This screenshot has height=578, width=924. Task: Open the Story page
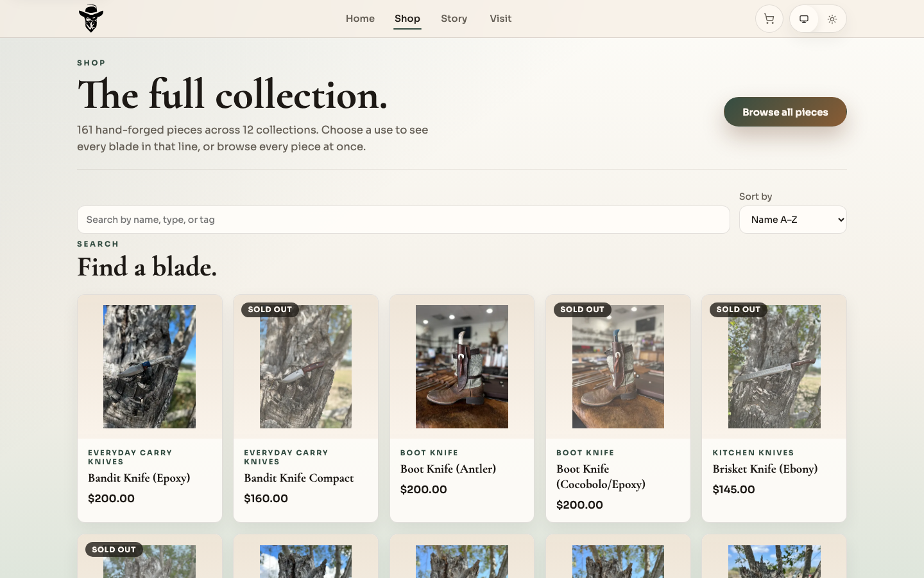[454, 19]
